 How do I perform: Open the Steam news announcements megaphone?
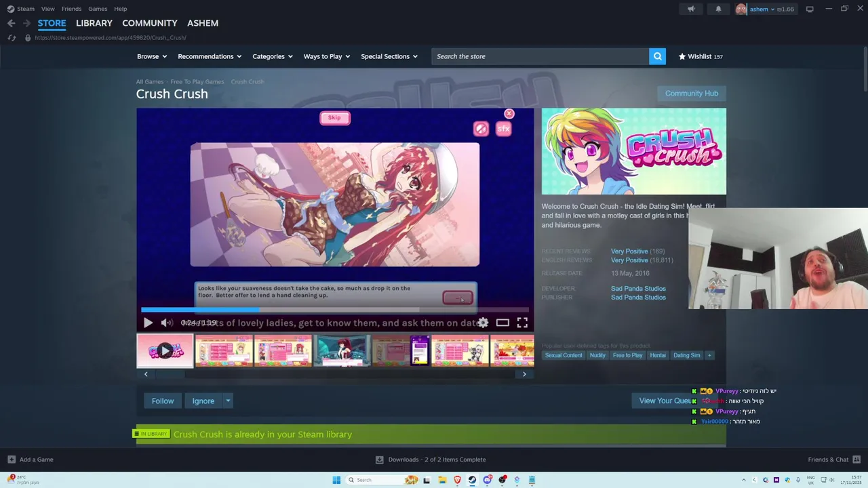(691, 9)
